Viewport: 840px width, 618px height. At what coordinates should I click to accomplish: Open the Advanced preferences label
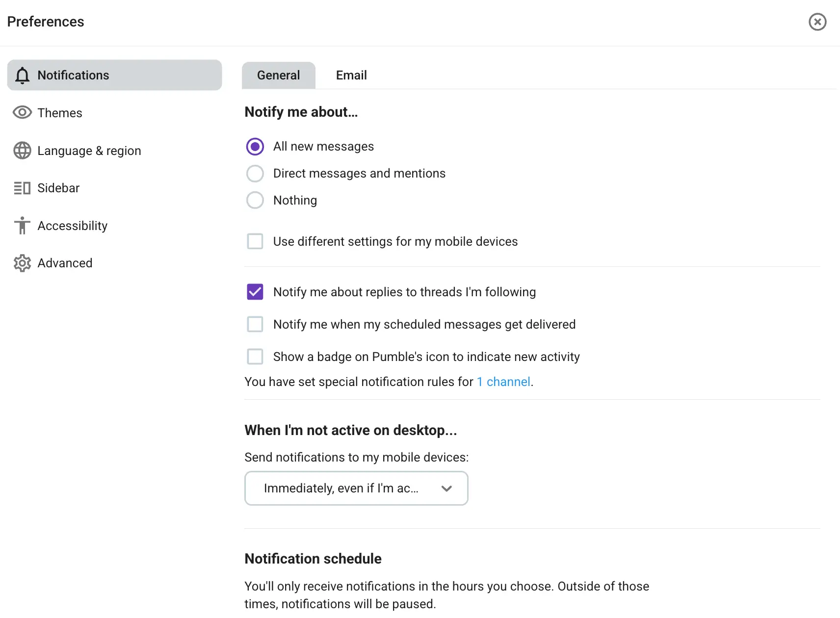pos(65,263)
